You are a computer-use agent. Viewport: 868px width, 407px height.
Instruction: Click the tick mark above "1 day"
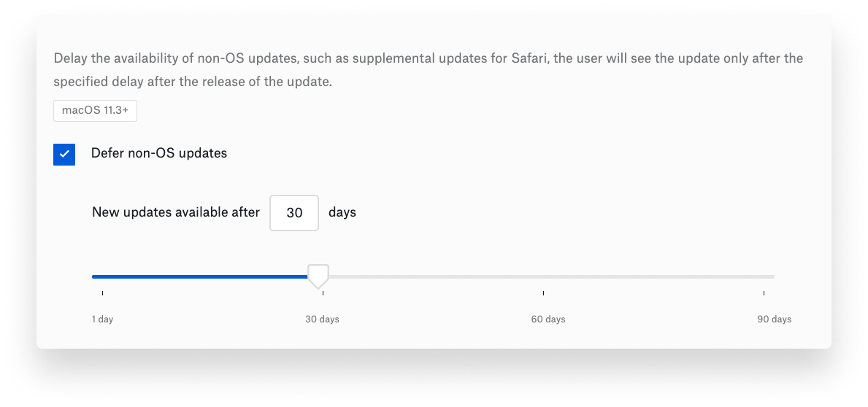pyautogui.click(x=102, y=293)
